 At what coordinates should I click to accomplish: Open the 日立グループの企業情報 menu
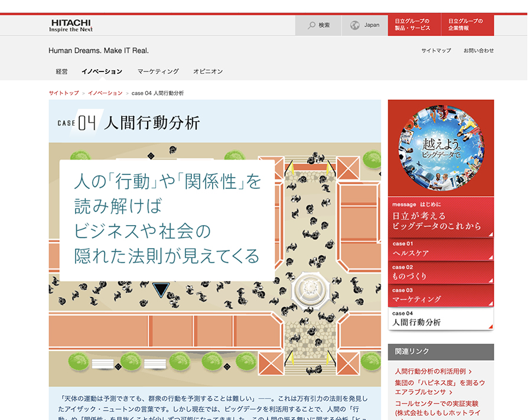[470, 25]
